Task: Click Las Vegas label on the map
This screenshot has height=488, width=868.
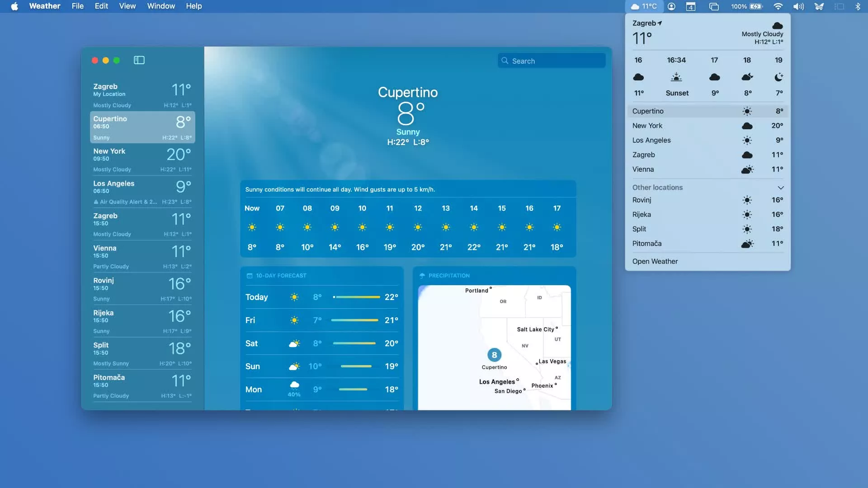Action: pos(552,361)
